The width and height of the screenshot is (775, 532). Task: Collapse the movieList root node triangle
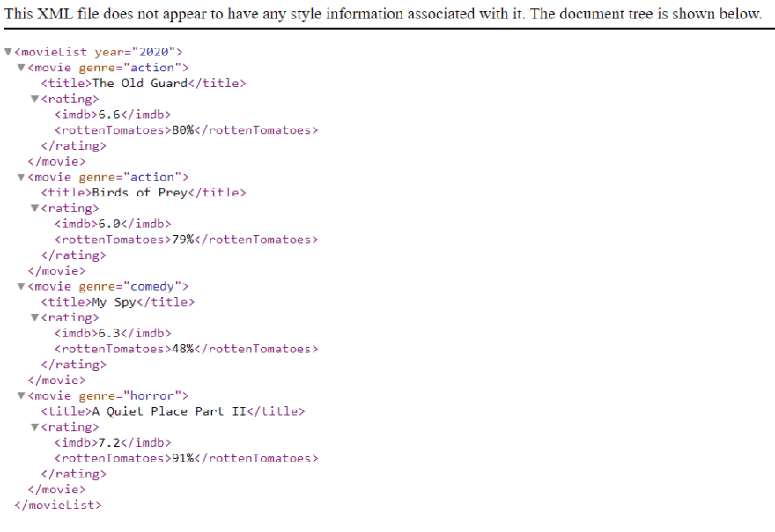coord(8,52)
